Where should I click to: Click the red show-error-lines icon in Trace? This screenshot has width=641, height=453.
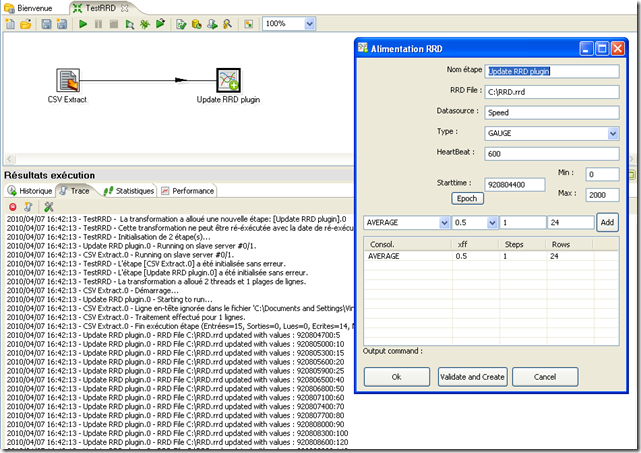coord(13,207)
